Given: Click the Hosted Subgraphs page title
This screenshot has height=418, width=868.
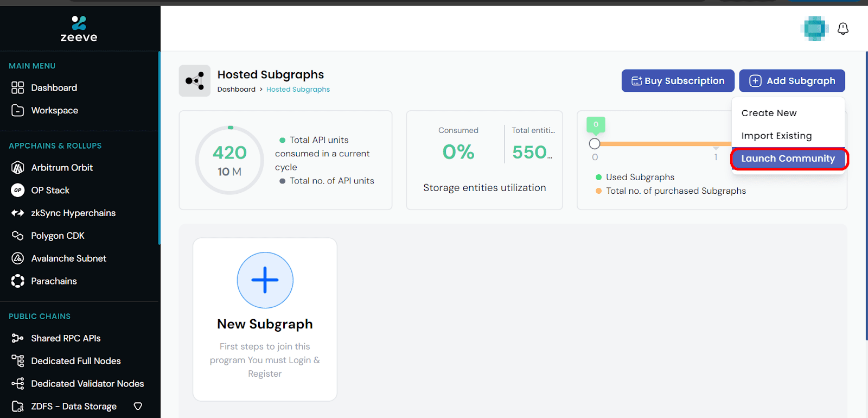Looking at the screenshot, I should (271, 75).
